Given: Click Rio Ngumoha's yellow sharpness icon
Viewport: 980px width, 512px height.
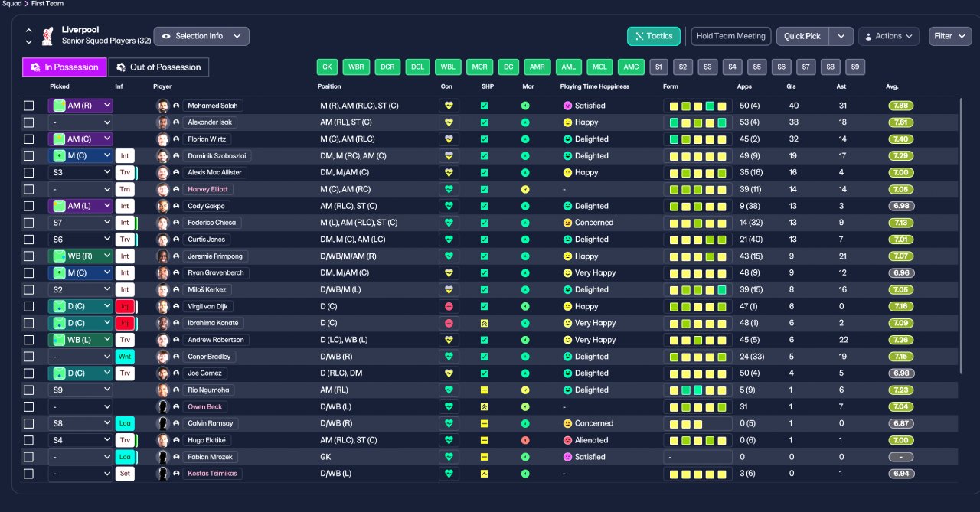Looking at the screenshot, I should [484, 390].
